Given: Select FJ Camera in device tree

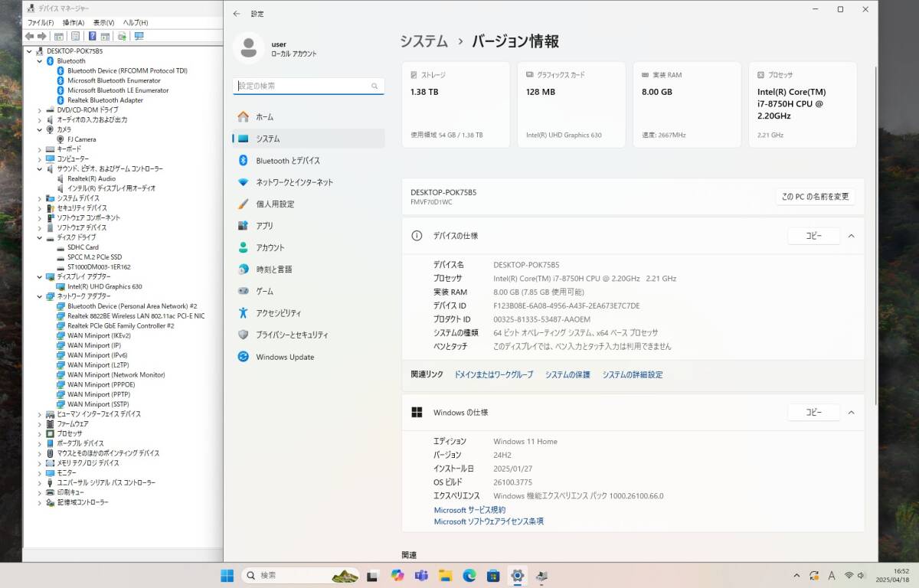Looking at the screenshot, I should tap(81, 139).
